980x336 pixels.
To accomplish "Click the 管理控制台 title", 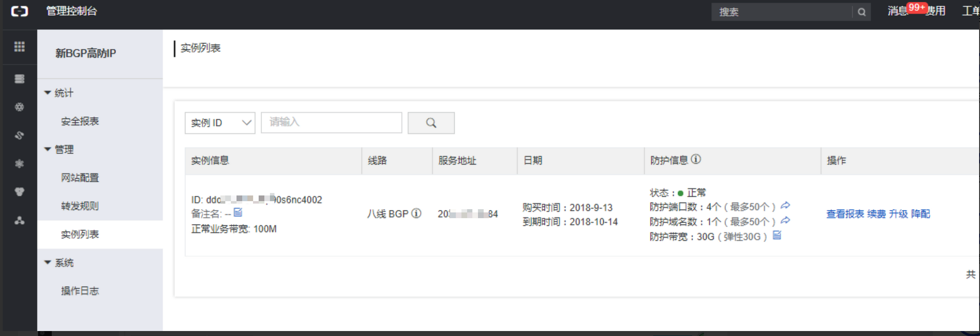I will point(72,11).
